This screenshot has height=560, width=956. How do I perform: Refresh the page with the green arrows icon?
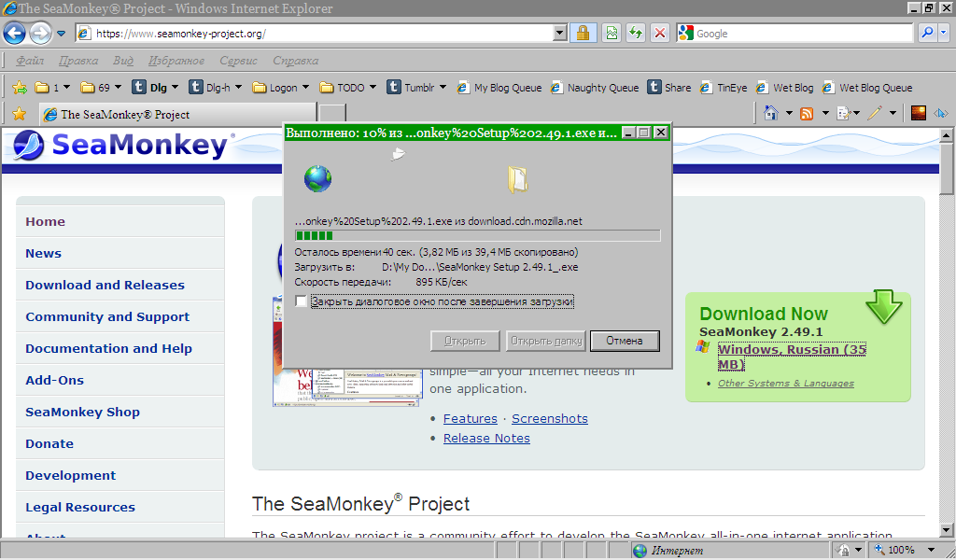click(635, 33)
